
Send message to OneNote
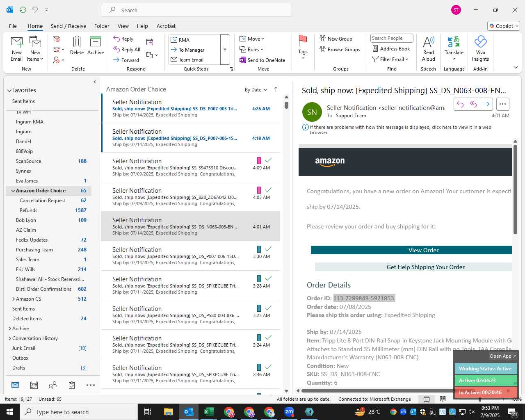pyautogui.click(x=262, y=60)
